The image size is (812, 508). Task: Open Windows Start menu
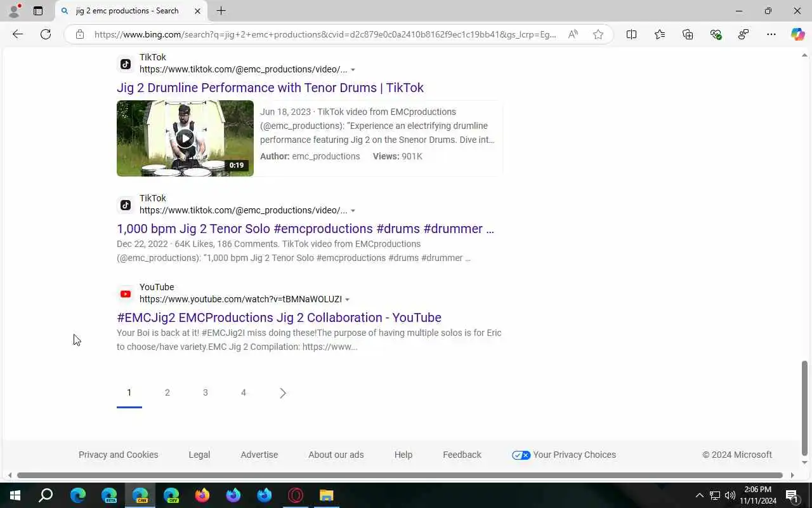[15, 495]
